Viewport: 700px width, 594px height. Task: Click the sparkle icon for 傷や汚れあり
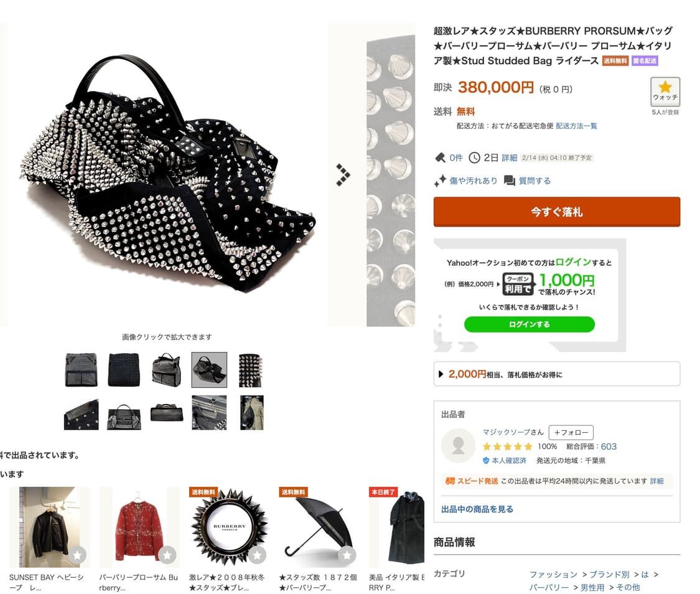[x=440, y=181]
